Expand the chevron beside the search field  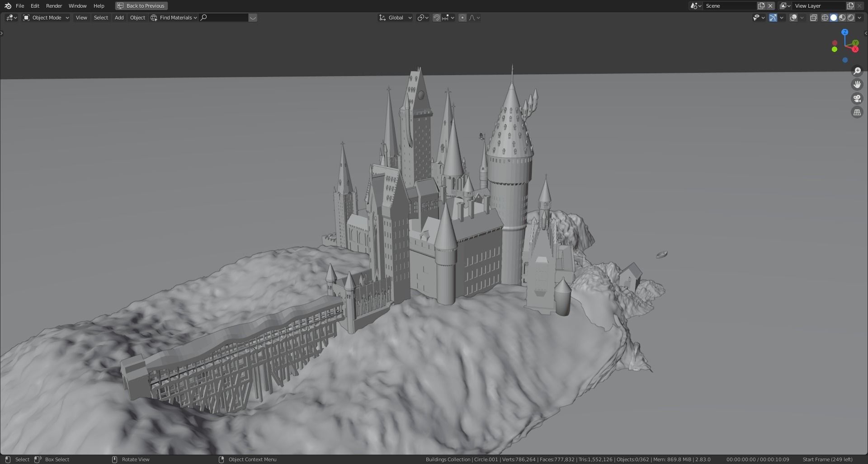pyautogui.click(x=253, y=18)
